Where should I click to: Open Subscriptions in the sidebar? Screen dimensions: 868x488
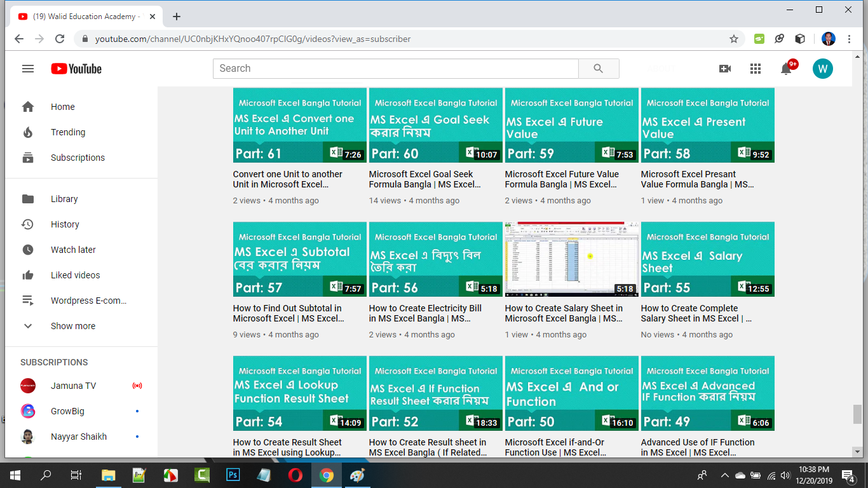point(78,158)
